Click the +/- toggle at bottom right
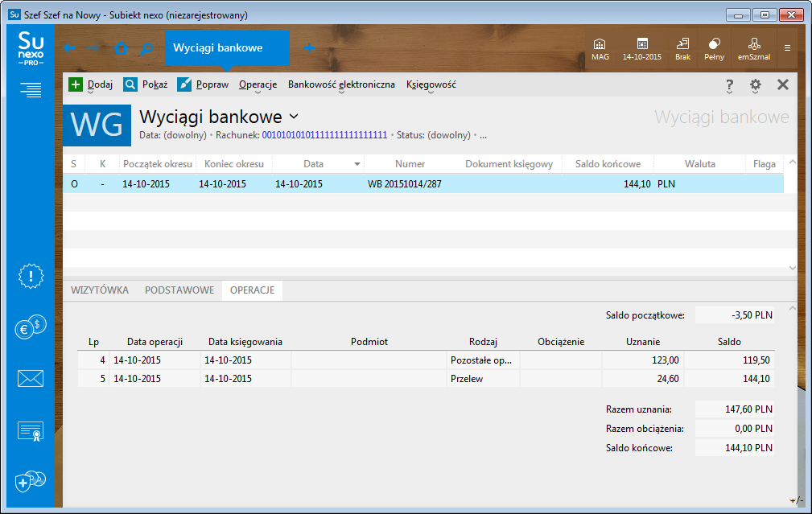The height and width of the screenshot is (514, 812). pos(797,500)
